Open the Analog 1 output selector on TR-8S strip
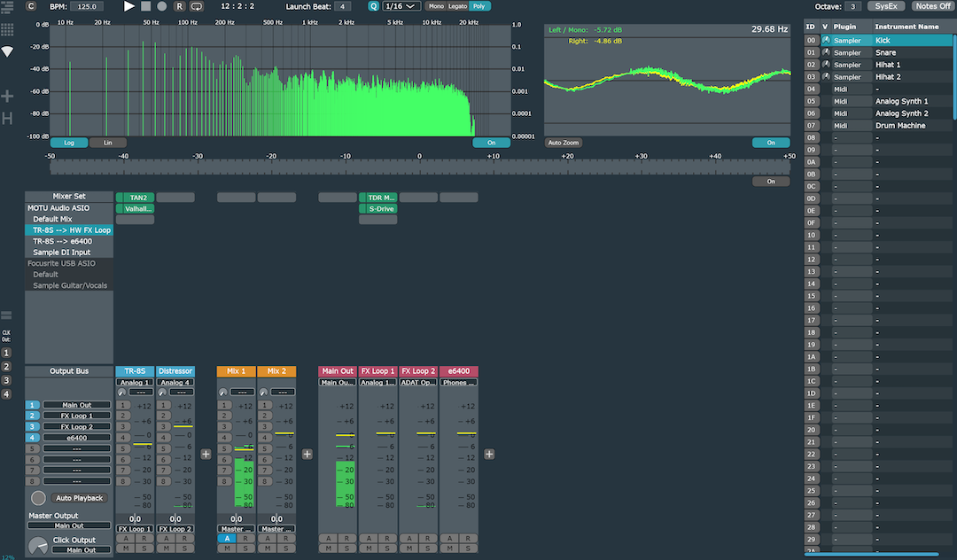 [135, 382]
